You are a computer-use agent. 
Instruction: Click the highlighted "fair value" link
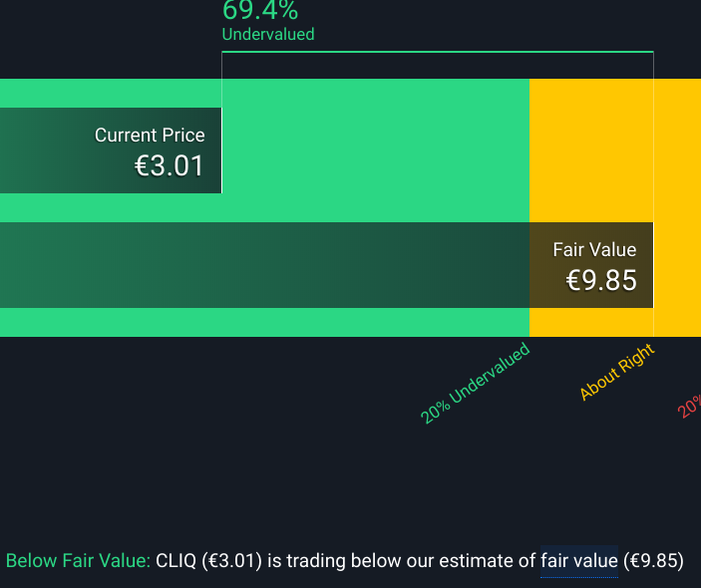(578, 561)
